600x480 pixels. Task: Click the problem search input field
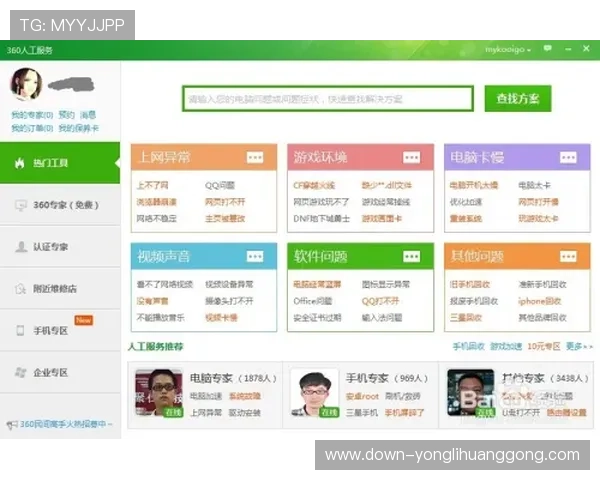tap(328, 99)
